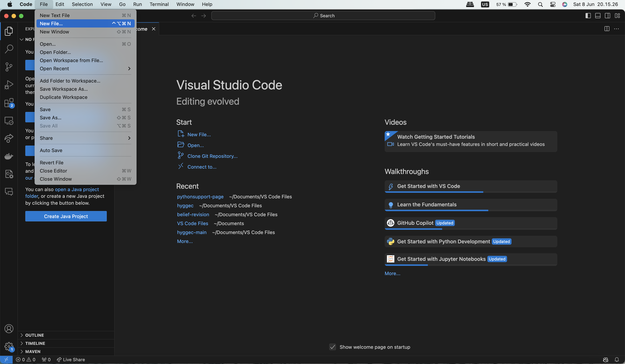Open the Explorer view in activity bar
625x364 pixels.
[x=9, y=31]
